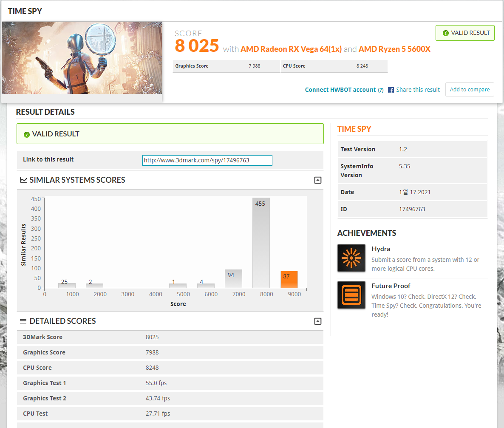Click the TIME SPY page title
The width and height of the screenshot is (504, 428).
(25, 11)
